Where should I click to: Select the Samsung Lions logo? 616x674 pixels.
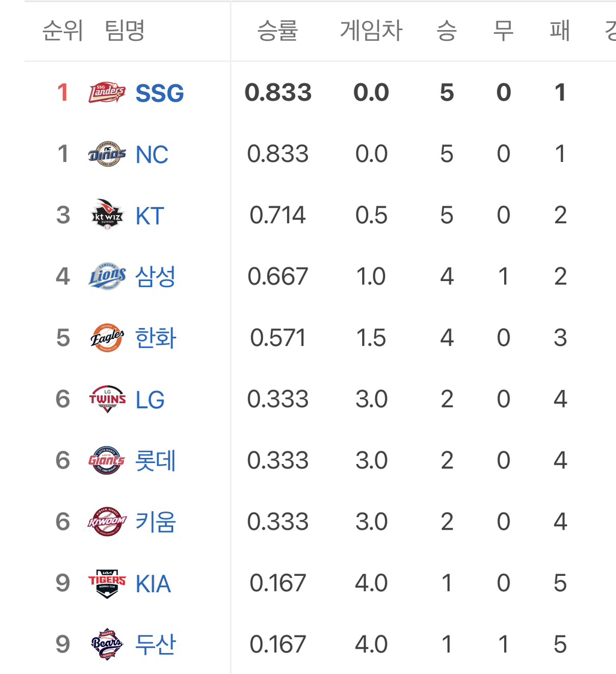click(107, 277)
